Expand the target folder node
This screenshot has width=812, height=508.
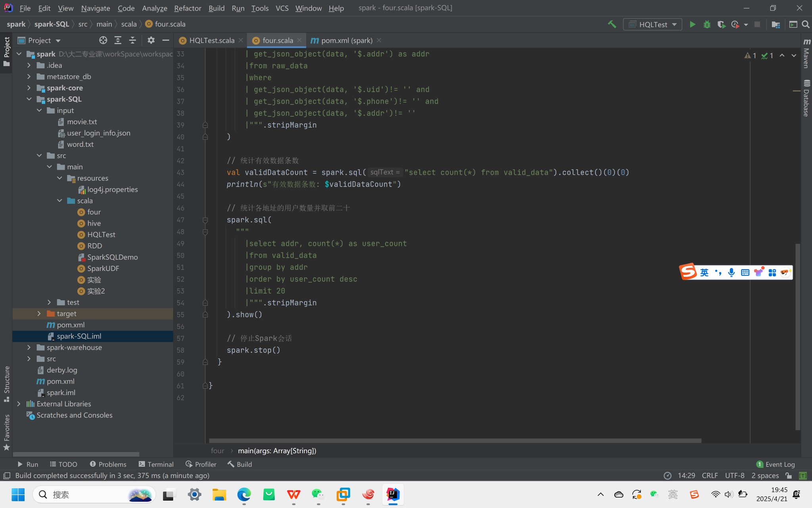click(x=39, y=314)
